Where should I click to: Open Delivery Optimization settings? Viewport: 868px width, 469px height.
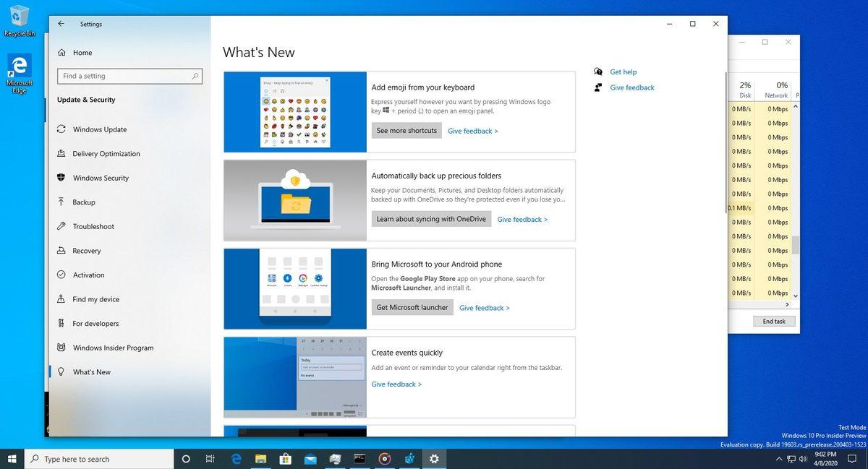tap(106, 153)
